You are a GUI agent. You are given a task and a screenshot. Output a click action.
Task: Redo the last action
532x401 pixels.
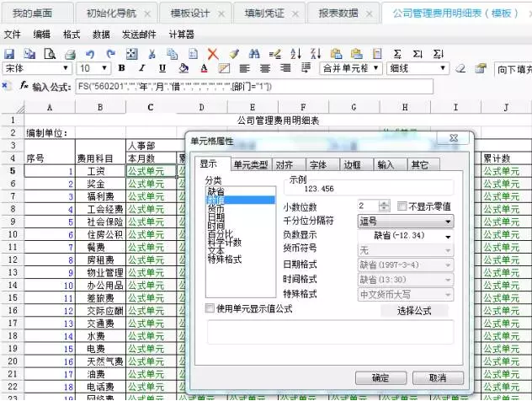tap(110, 54)
